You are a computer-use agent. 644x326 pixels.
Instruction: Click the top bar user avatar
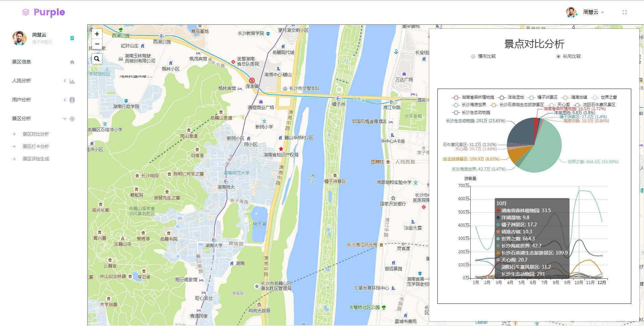572,12
